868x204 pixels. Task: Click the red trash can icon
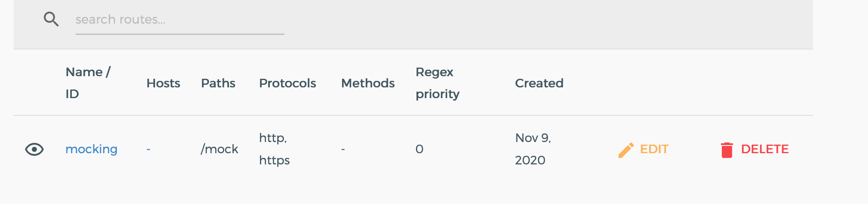(x=727, y=150)
